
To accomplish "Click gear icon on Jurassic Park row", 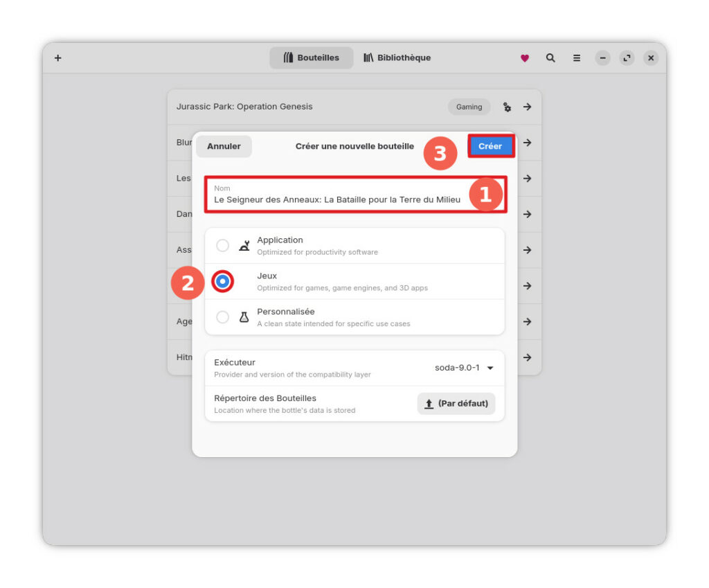I will 507,107.
